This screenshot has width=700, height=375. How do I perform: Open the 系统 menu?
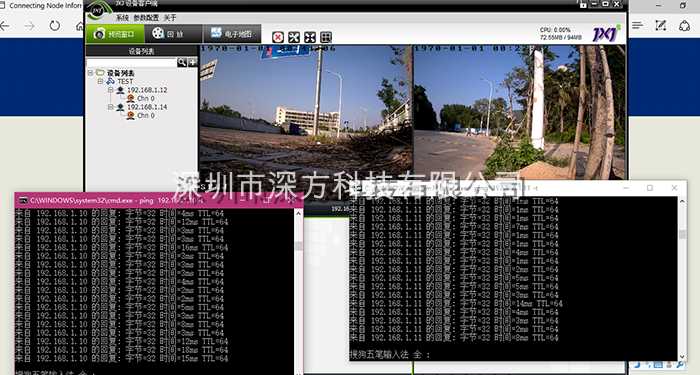point(122,17)
